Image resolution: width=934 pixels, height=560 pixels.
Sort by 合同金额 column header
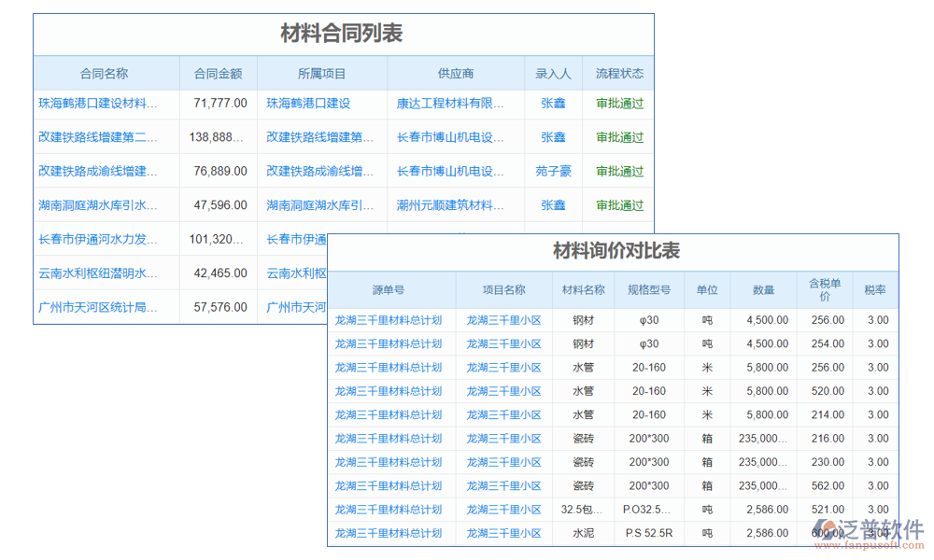[x=217, y=72]
